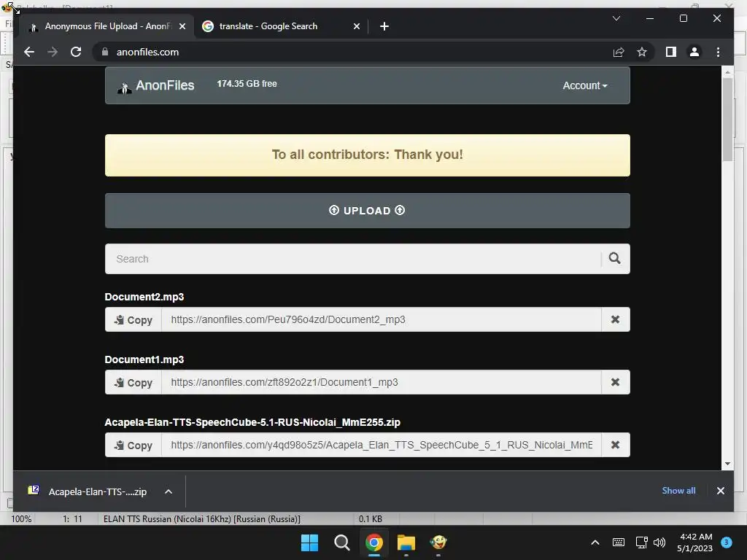
Task: Expand the tab search dropdown arrow
Action: coord(616,18)
